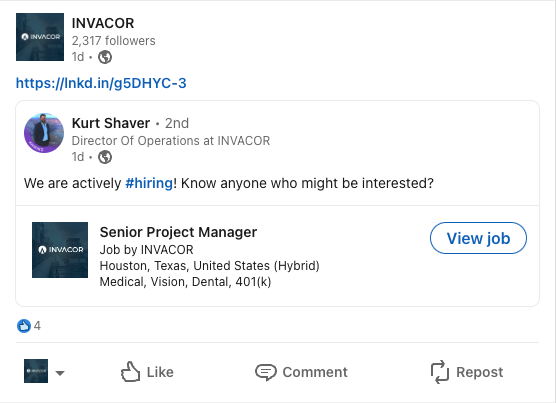This screenshot has height=403, width=556.
Task: Click the thumbs-up Like icon
Action: (x=130, y=372)
